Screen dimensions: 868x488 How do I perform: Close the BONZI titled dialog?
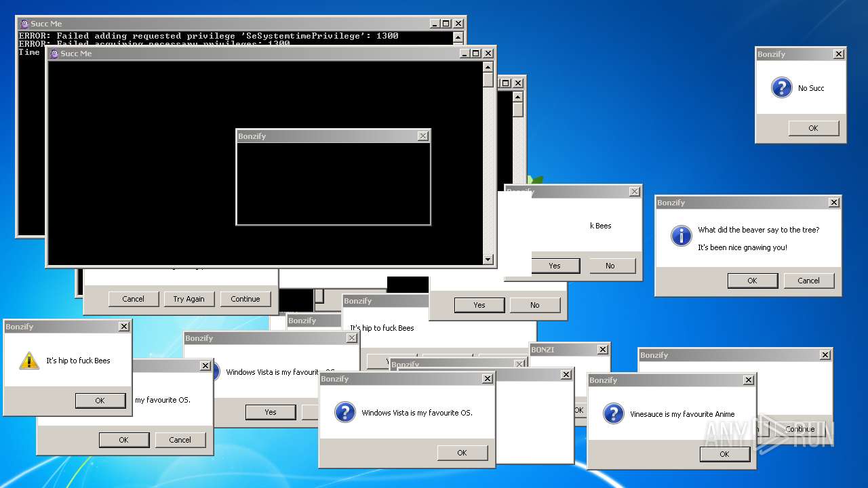click(x=603, y=350)
